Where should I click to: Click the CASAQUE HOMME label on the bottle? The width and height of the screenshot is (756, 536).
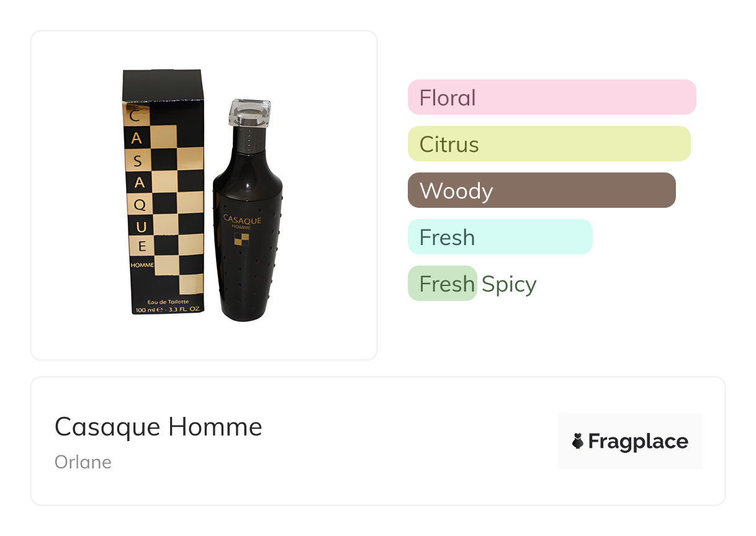[x=242, y=222]
